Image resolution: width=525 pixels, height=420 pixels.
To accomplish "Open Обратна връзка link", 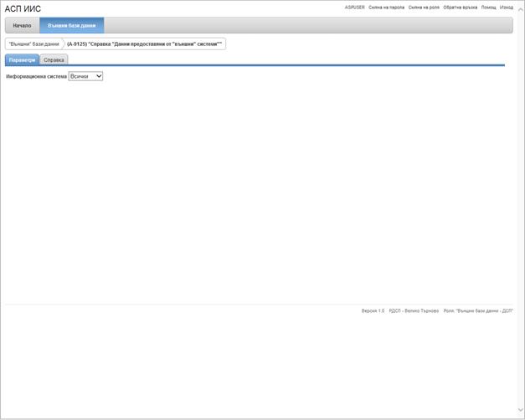I will pos(461,8).
